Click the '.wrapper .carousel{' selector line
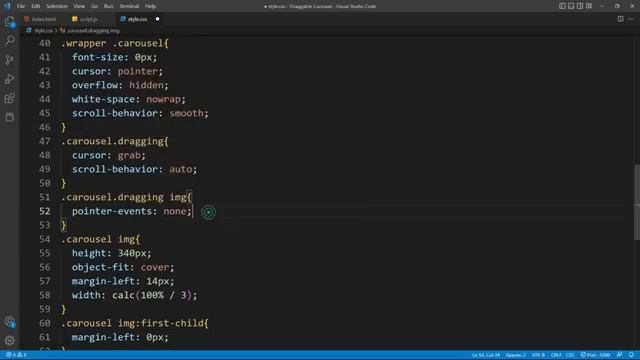640x360 pixels. 115,43
